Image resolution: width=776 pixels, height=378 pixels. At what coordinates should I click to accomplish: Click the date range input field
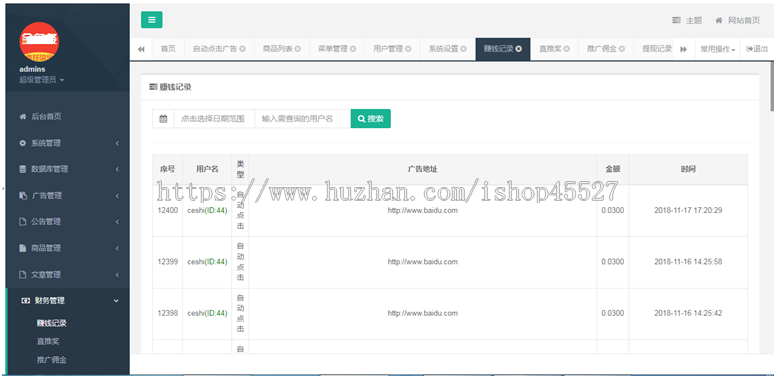pyautogui.click(x=214, y=119)
